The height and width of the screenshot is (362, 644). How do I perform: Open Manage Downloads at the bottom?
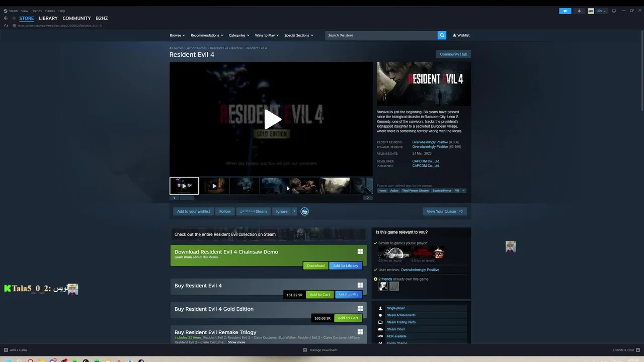(320, 350)
